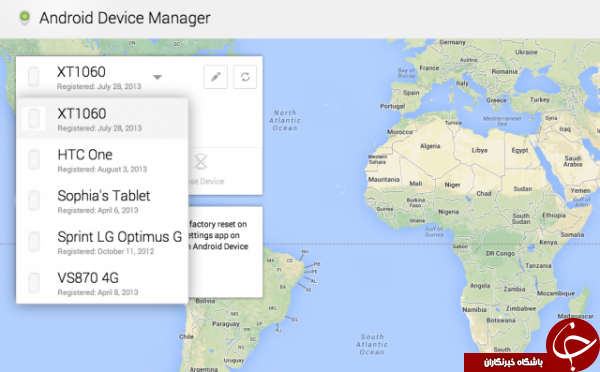Select XT1060 in the device list

(102, 119)
